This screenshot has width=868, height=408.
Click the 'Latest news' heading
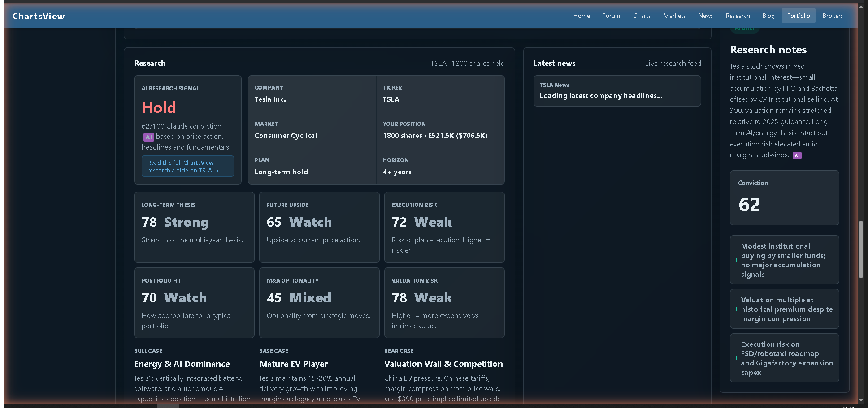point(554,64)
